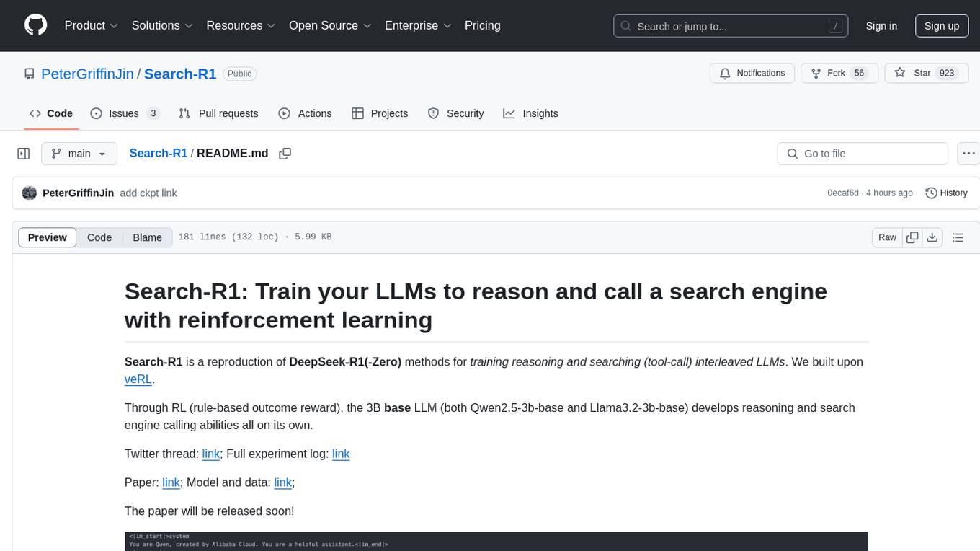Open commit 0ecaf6d
Image resolution: width=980 pixels, height=551 pixels.
coord(843,193)
